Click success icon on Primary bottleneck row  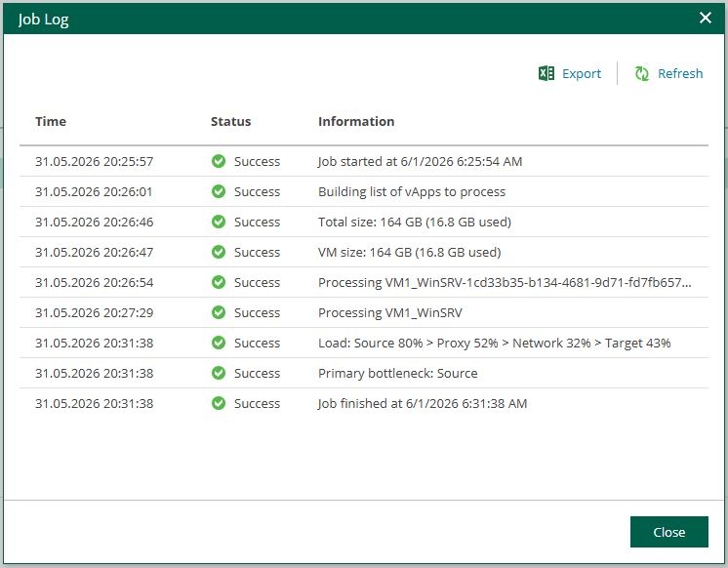pyautogui.click(x=219, y=373)
